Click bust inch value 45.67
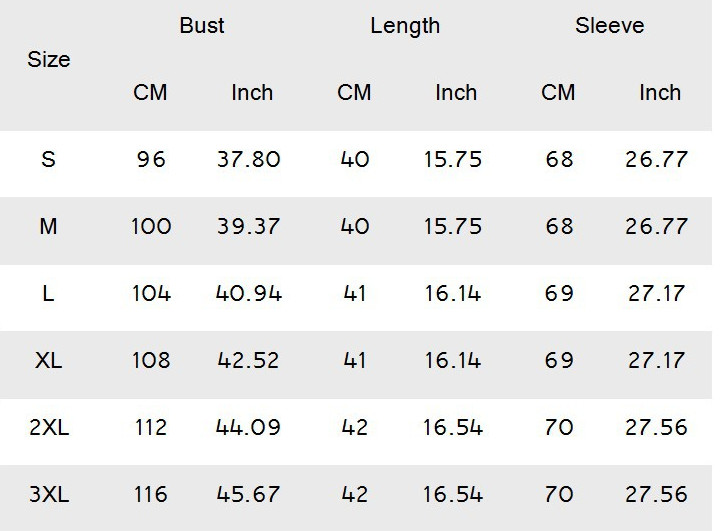Image resolution: width=713 pixels, height=531 pixels. [x=248, y=494]
